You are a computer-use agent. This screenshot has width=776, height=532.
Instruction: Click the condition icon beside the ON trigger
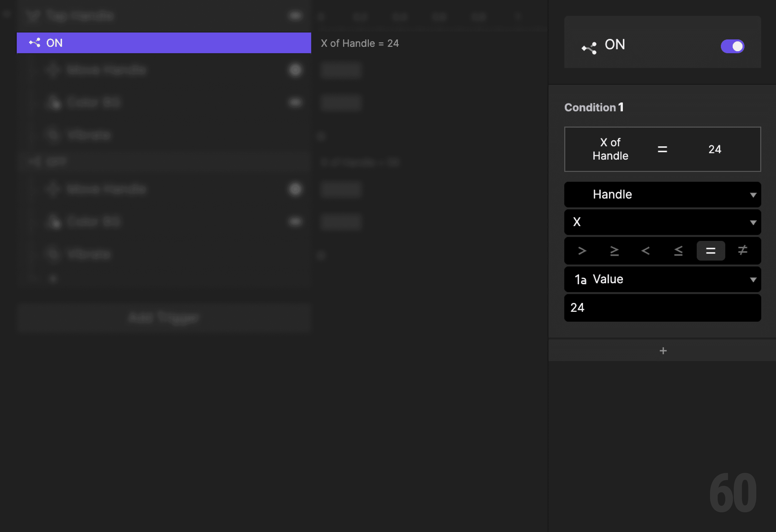[34, 43]
